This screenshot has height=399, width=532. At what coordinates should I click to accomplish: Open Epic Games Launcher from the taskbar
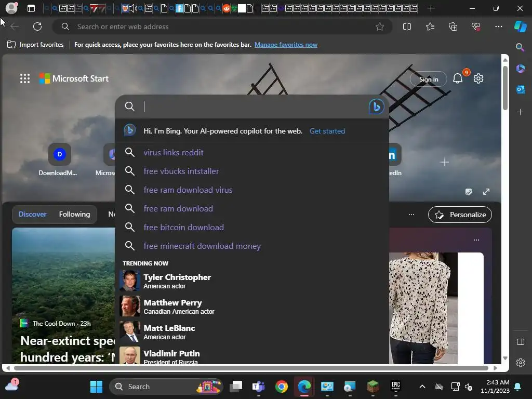point(395,387)
